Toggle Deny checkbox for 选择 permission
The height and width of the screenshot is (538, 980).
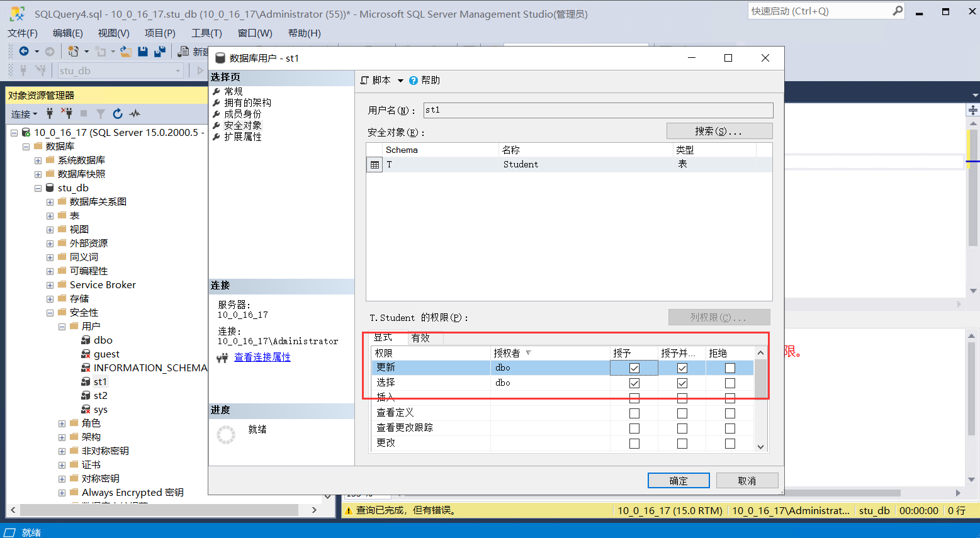coord(730,383)
